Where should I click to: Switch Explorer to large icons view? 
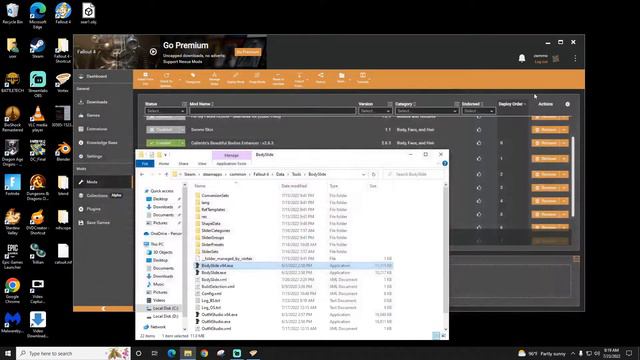(x=443, y=336)
